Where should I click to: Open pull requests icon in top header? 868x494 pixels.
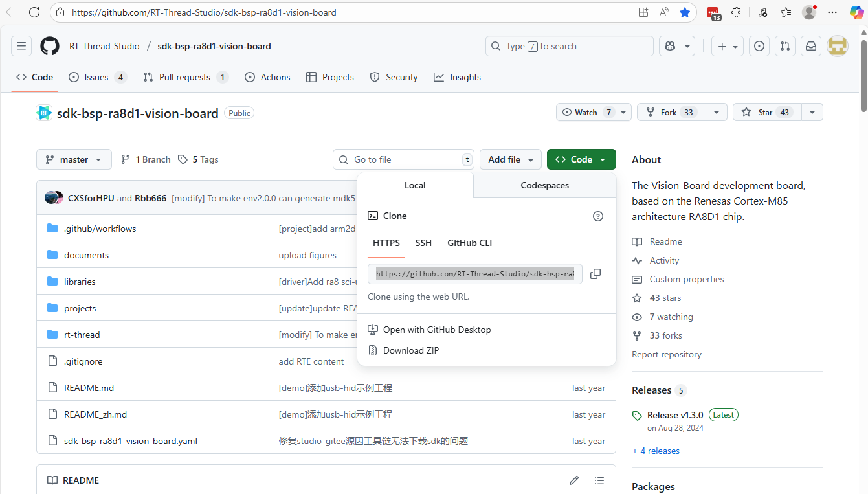point(785,46)
